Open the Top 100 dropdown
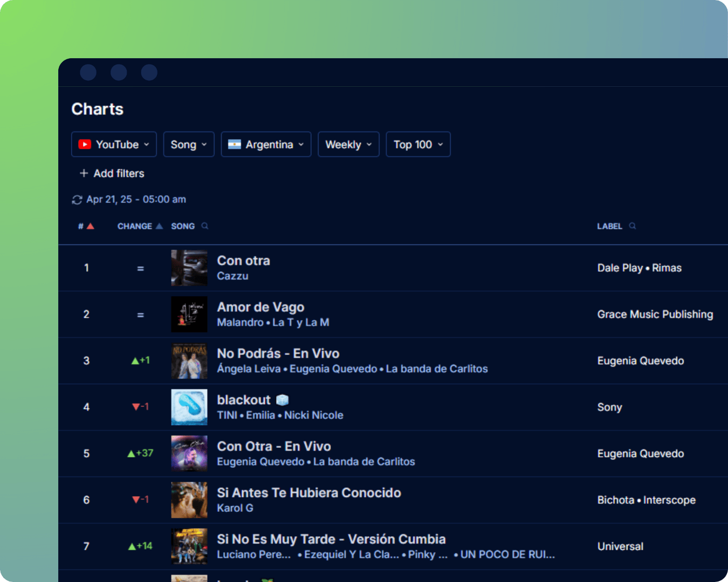Image resolution: width=728 pixels, height=582 pixels. [x=417, y=144]
